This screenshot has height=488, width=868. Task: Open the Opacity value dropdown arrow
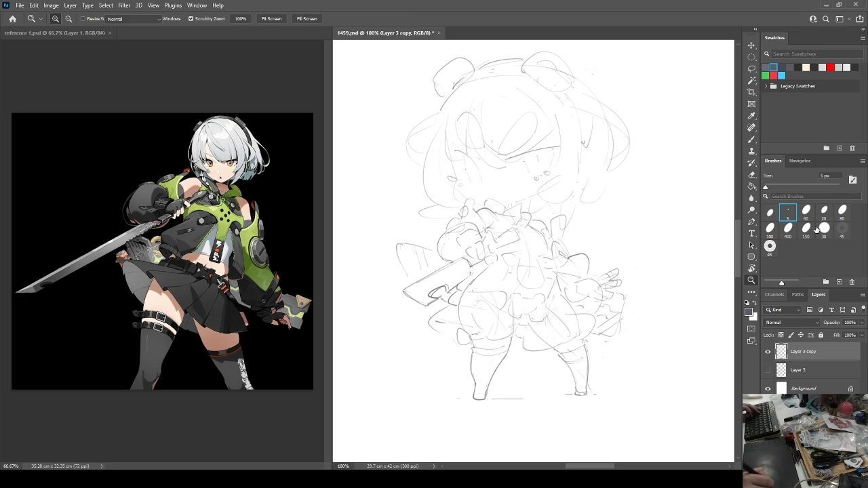[x=861, y=323]
